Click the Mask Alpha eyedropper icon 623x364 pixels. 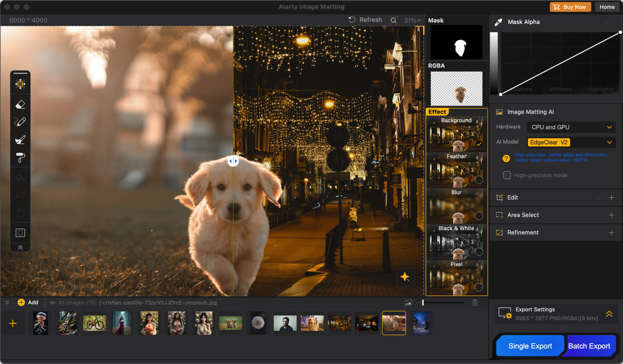click(x=499, y=22)
